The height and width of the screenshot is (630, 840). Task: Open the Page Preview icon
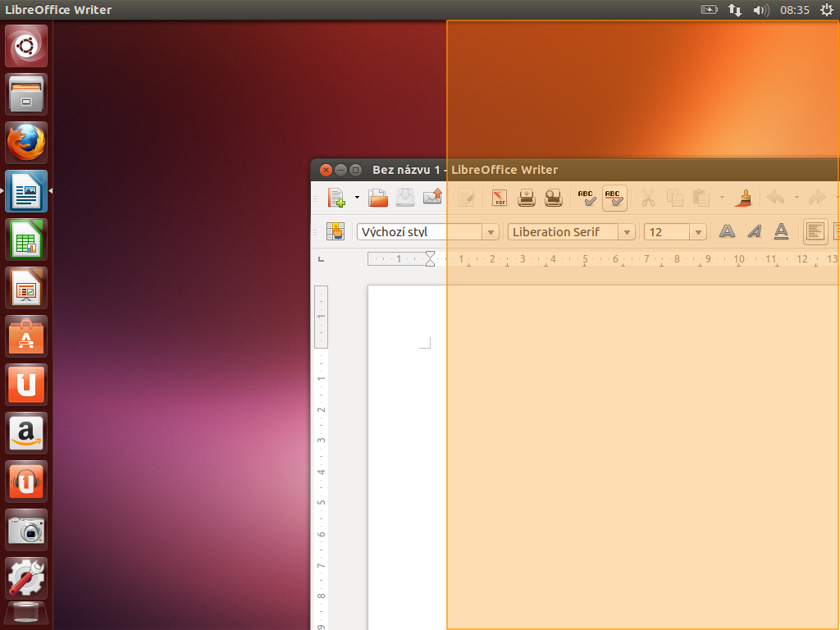click(x=554, y=198)
